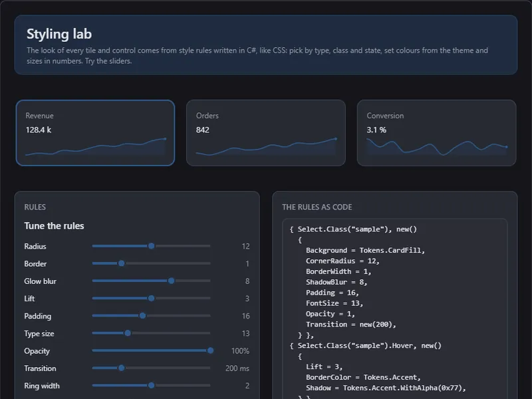Click code line "BorderColor = Tokens.Accent,"
This screenshot has width=532, height=399.
click(363, 377)
